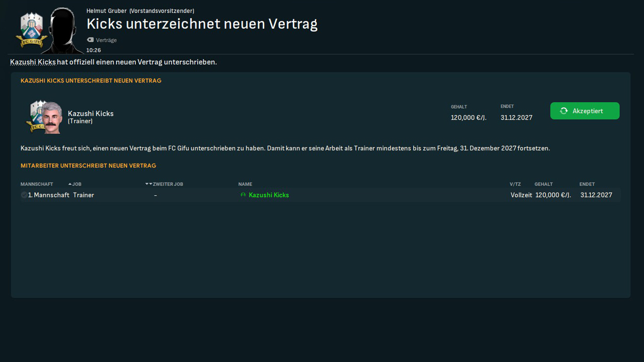Select the 1. Mannschaft Trainer table row

tap(377, 195)
